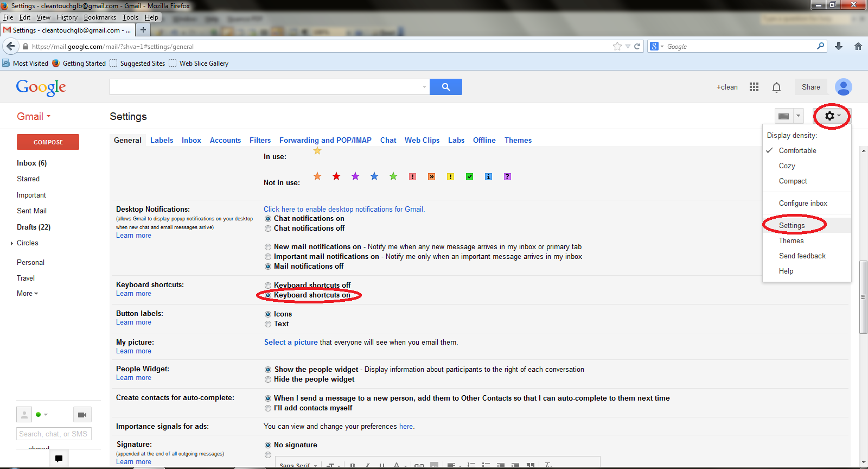
Task: Open a new browser tab
Action: coord(143,30)
